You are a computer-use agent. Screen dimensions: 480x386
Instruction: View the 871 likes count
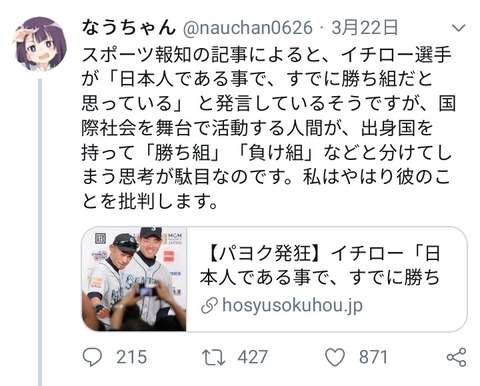[373, 357]
